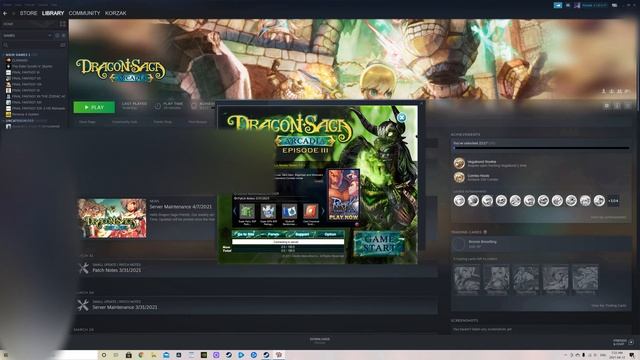
Task: Open the Store Page link
Action: (87, 122)
